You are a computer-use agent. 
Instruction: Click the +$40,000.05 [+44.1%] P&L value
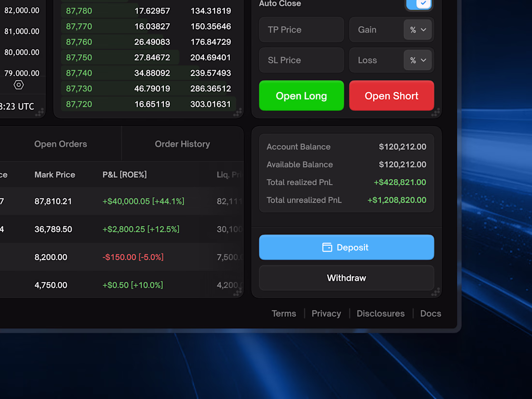pyautogui.click(x=143, y=201)
